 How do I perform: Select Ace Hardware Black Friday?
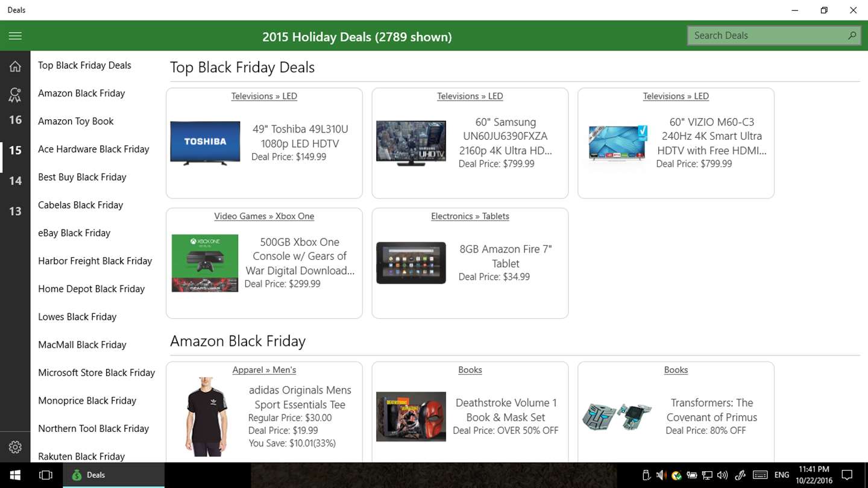(93, 149)
